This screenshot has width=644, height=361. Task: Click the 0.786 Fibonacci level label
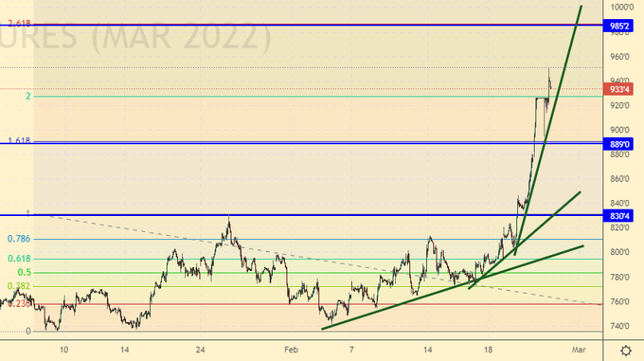19,239
